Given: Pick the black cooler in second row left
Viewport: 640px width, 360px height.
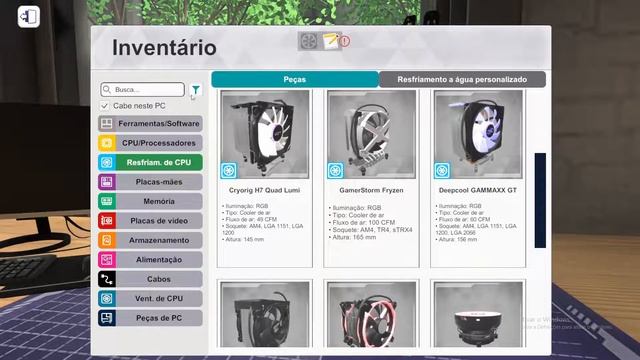Looking at the screenshot, I should click(264, 314).
